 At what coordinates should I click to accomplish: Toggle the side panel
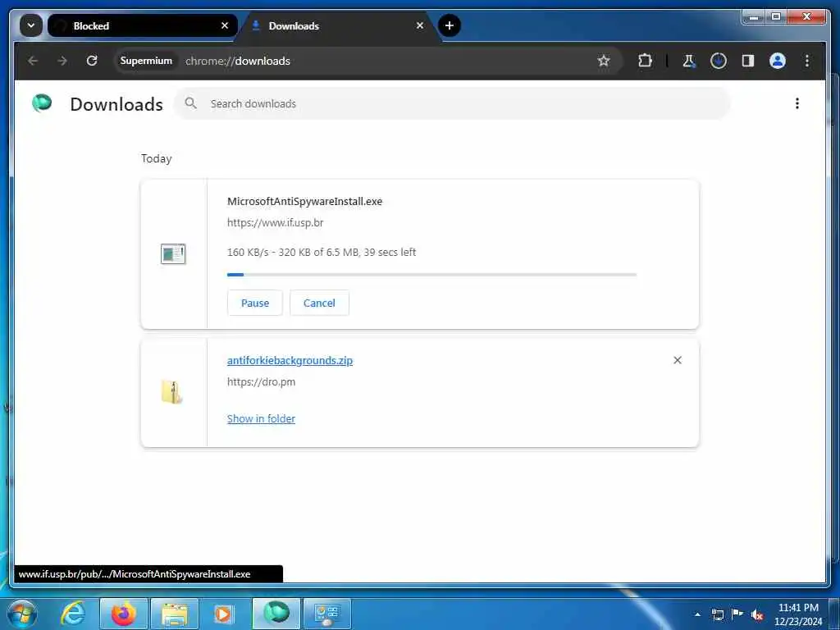point(748,61)
